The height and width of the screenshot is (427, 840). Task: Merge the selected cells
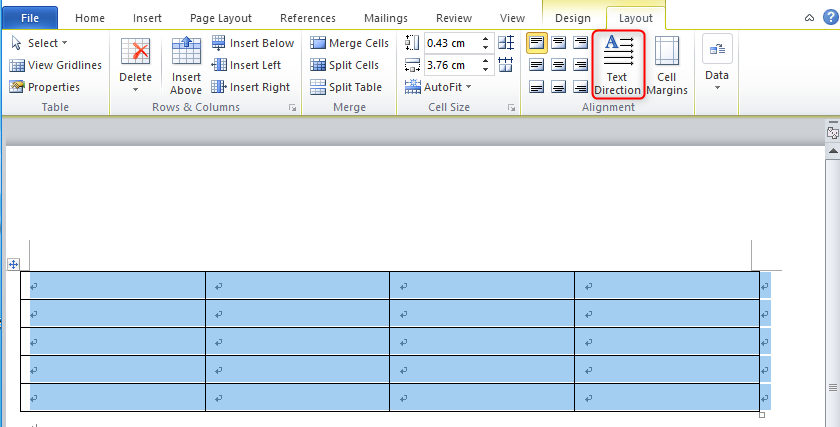[349, 43]
